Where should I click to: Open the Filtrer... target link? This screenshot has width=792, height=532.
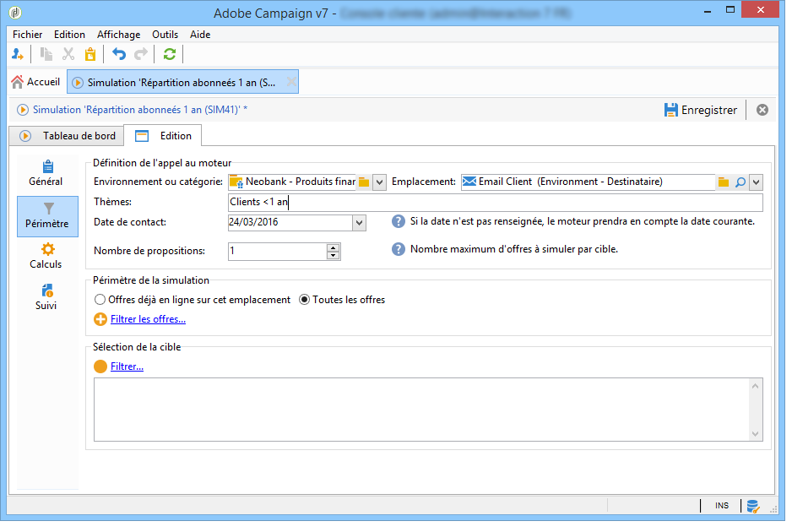click(x=127, y=366)
